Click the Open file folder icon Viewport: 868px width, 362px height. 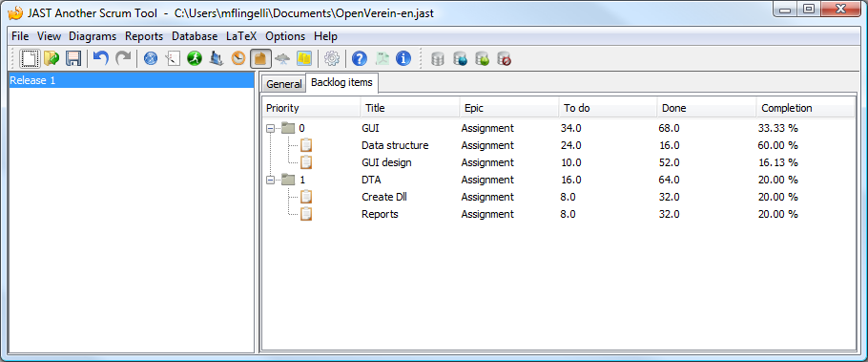(52, 58)
